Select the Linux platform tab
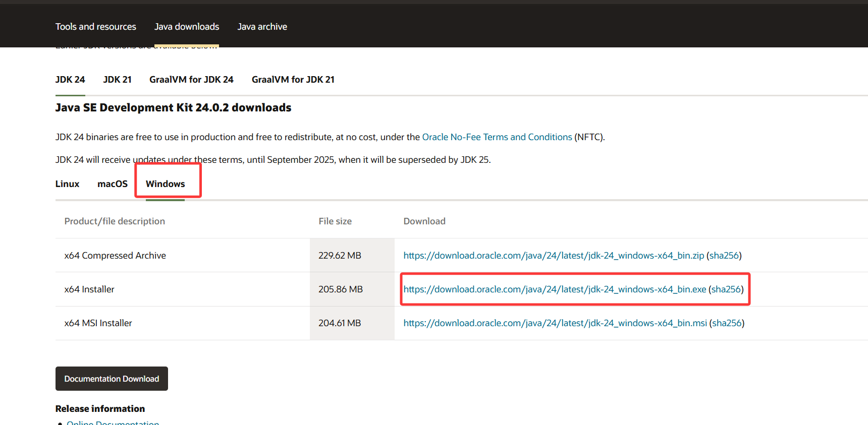Viewport: 868px width, 425px height. 68,184
